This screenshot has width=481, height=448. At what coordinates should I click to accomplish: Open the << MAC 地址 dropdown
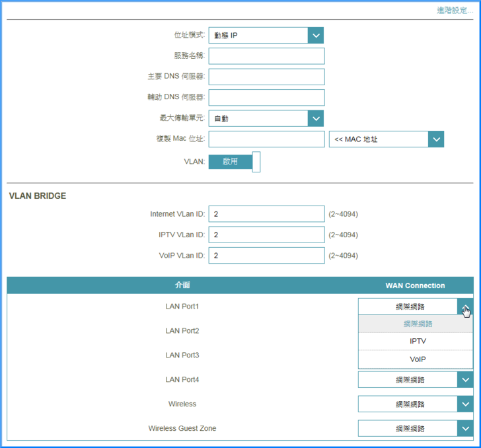click(386, 139)
